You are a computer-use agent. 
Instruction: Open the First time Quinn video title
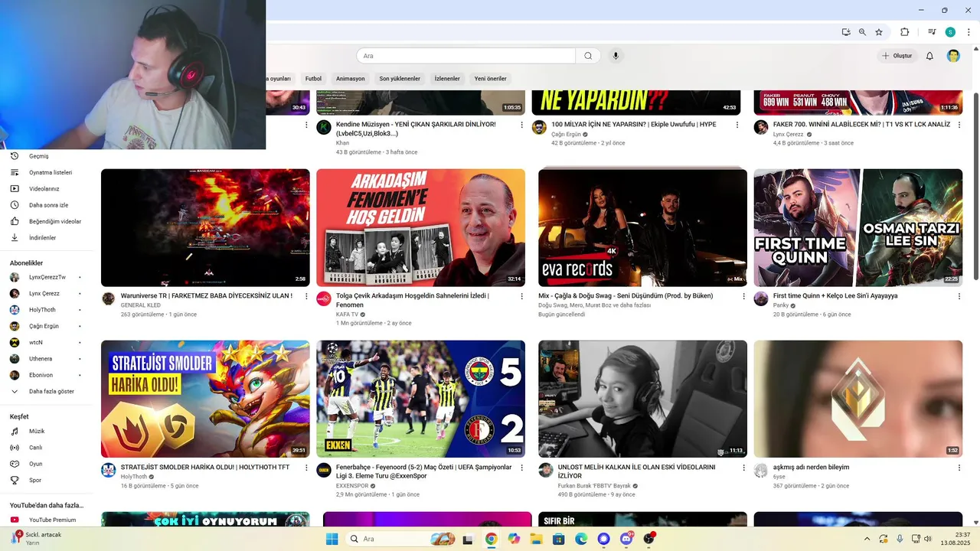(x=835, y=295)
